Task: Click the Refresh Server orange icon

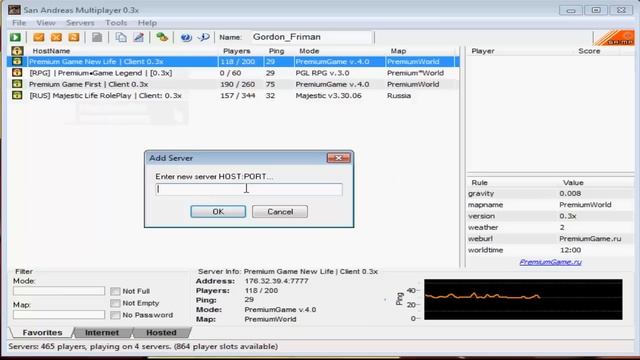Action: [x=74, y=37]
